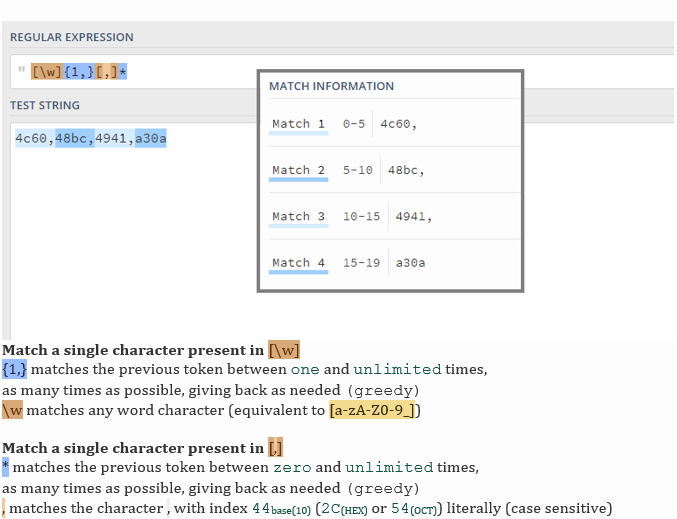Click the 5-10 range of Match 2

[x=357, y=170]
